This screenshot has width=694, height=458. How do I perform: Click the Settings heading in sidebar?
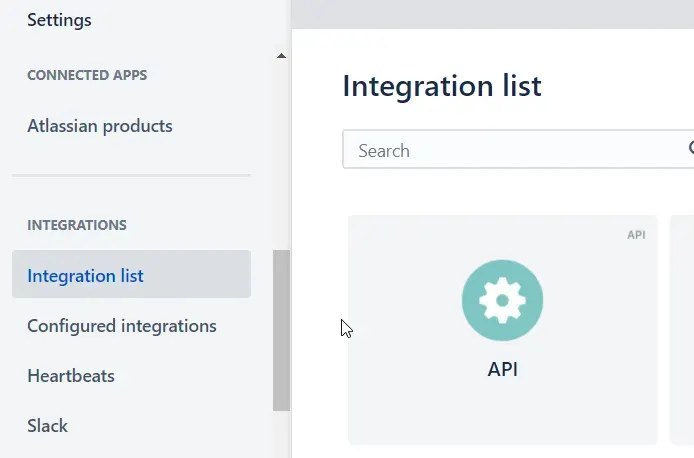tap(59, 20)
